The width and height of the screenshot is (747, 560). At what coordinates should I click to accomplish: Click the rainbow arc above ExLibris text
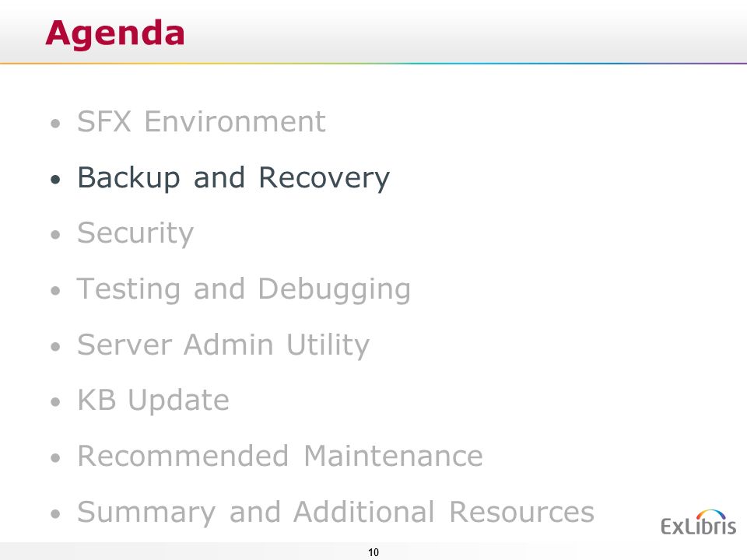710,514
